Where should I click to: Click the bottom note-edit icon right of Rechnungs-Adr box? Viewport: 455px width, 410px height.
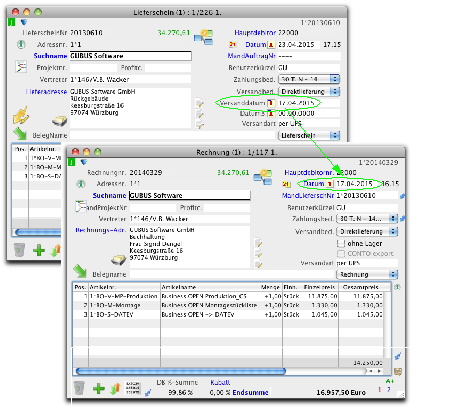(258, 264)
